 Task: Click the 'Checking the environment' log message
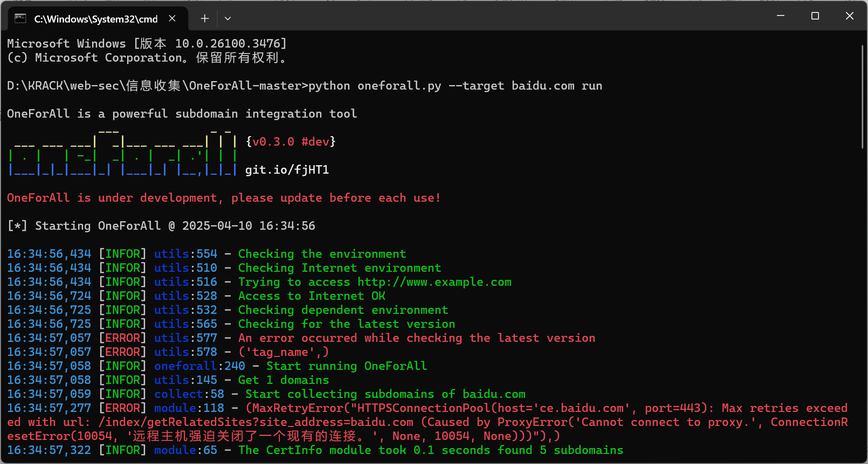[x=322, y=254]
